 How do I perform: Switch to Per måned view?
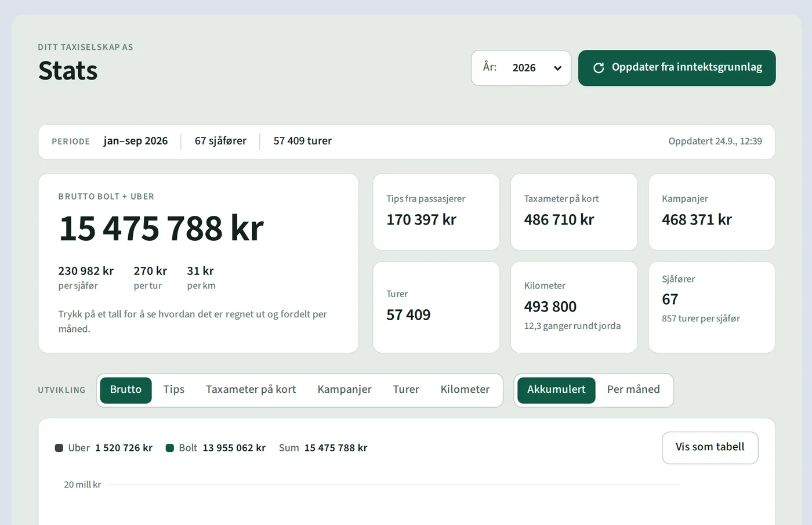pos(633,390)
